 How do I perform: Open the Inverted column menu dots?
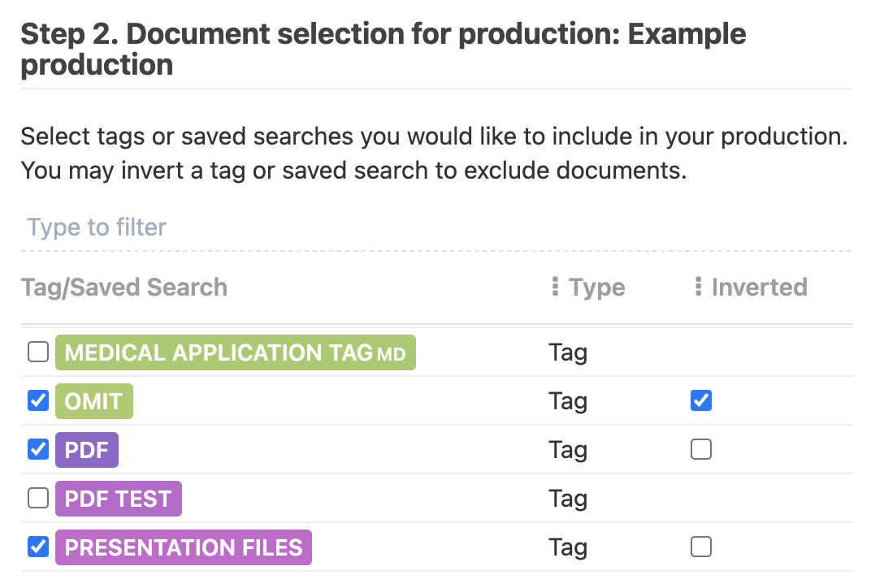click(698, 287)
